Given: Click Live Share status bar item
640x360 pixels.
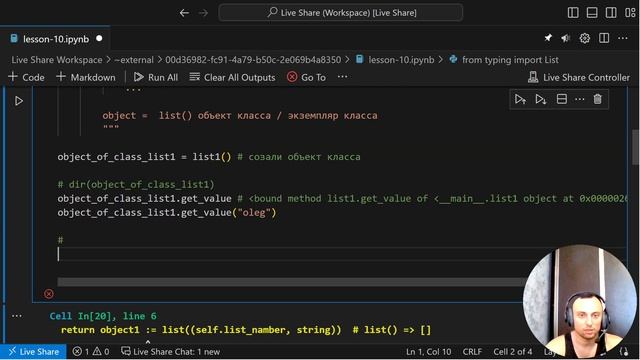Looking at the screenshot, I should point(33,351).
